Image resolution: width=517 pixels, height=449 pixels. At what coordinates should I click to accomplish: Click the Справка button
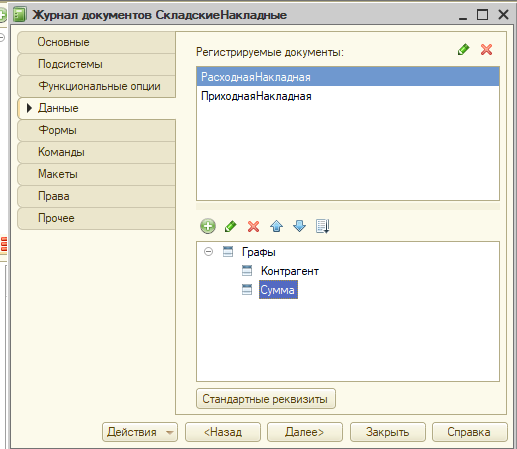coord(469,432)
